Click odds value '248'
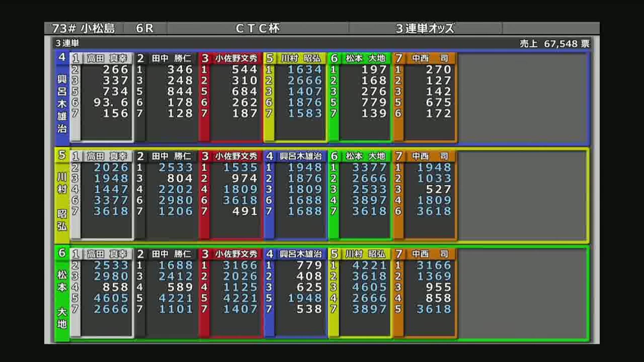The width and height of the screenshot is (644, 362). 180,81
